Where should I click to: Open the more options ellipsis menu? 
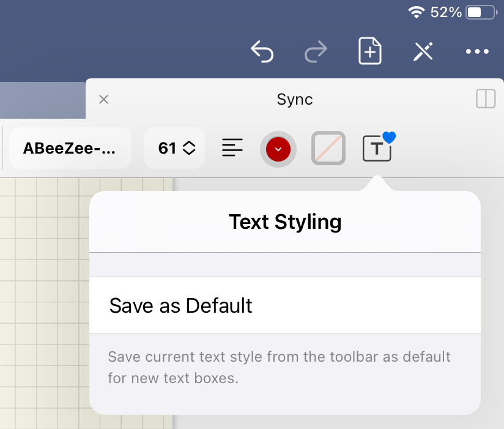click(x=477, y=51)
